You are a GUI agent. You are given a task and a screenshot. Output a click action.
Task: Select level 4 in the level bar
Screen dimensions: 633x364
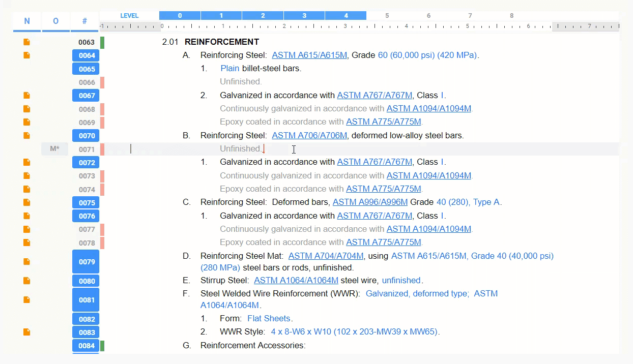tap(346, 16)
